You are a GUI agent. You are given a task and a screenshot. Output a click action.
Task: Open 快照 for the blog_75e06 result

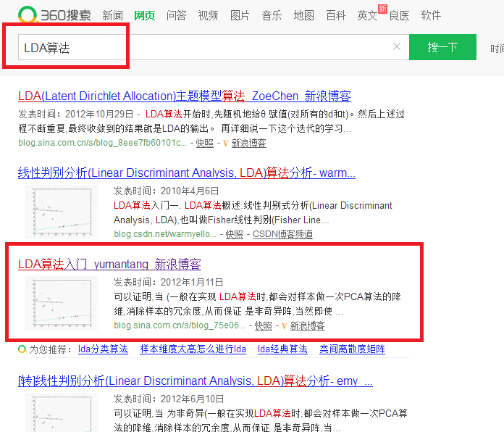264,325
